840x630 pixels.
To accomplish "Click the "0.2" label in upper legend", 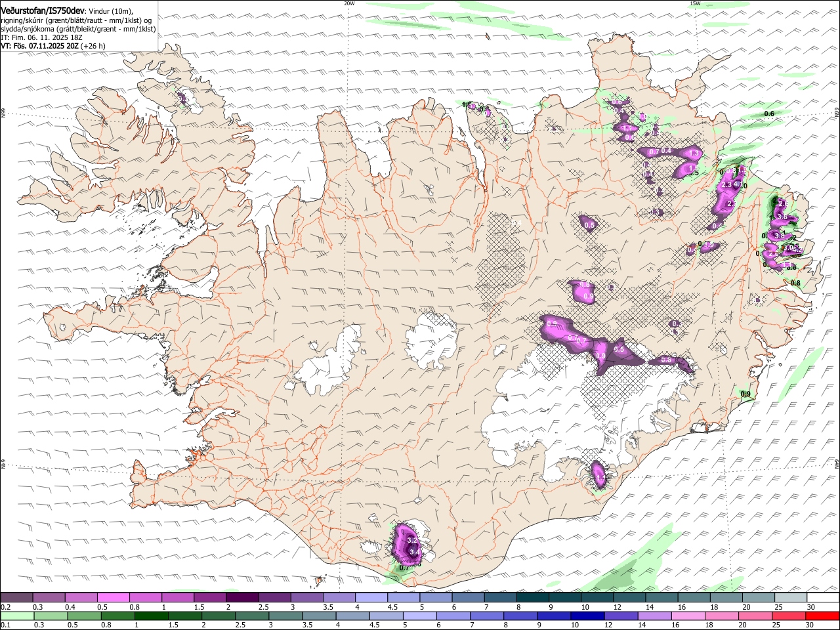I will click(5, 607).
